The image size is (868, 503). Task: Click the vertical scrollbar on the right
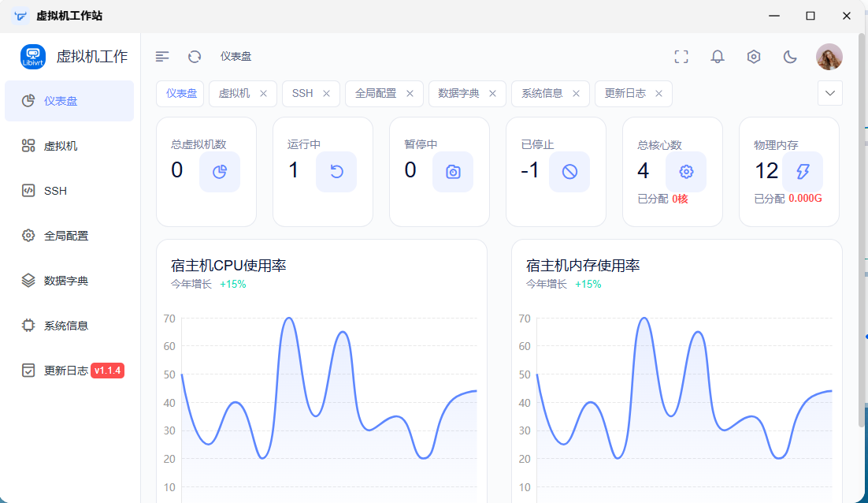click(x=861, y=230)
